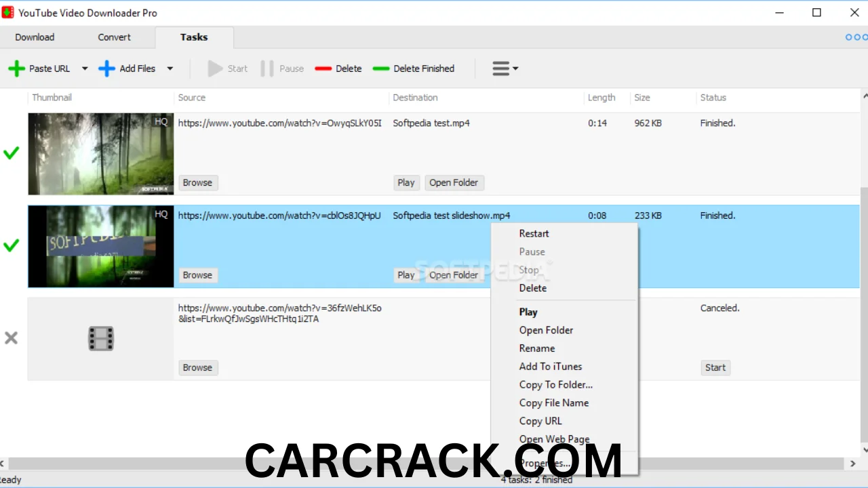Click the URL containing 36fzWehLK5o
The height and width of the screenshot is (488, 868).
click(280, 313)
